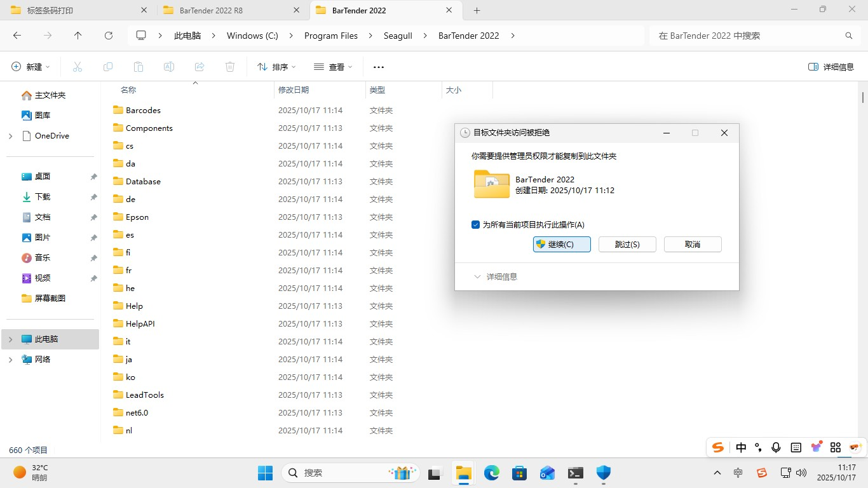Click the 继续(C) continue button
The height and width of the screenshot is (488, 868).
pyautogui.click(x=562, y=245)
